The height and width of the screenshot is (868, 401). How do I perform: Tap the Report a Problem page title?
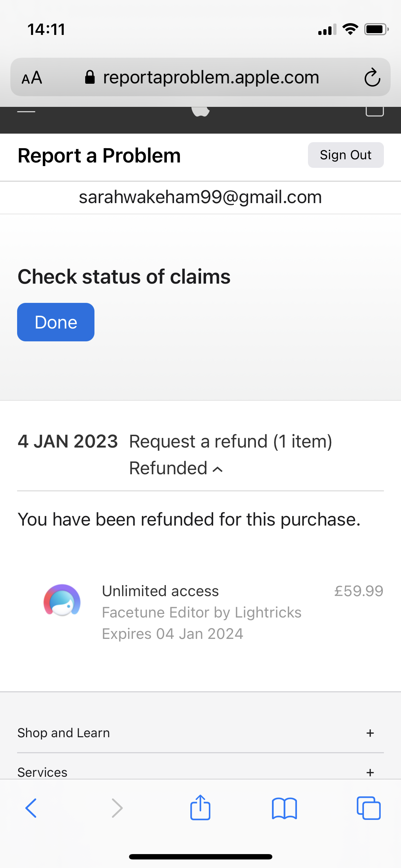click(99, 156)
